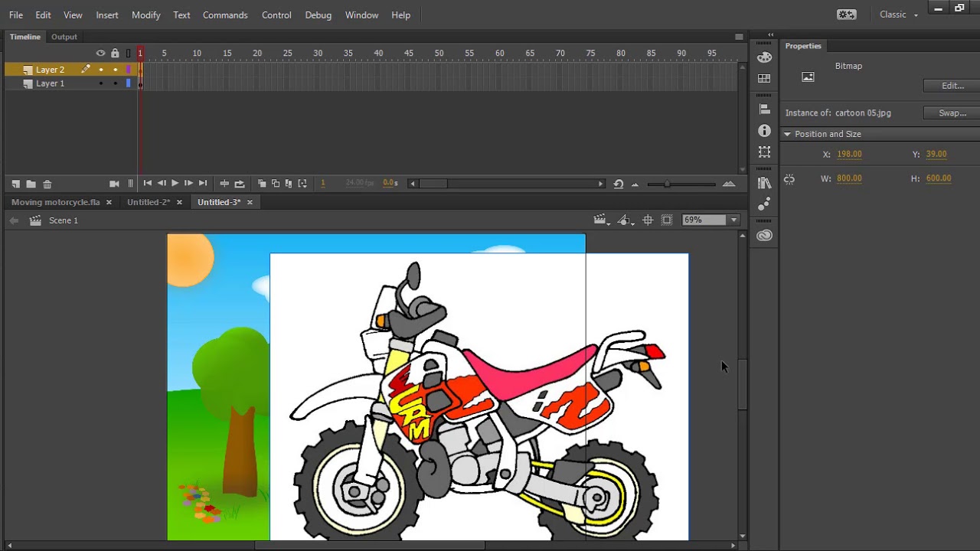Screen dimensions: 980x551
Task: Click the Edit... button in Properties
Action: click(x=952, y=86)
